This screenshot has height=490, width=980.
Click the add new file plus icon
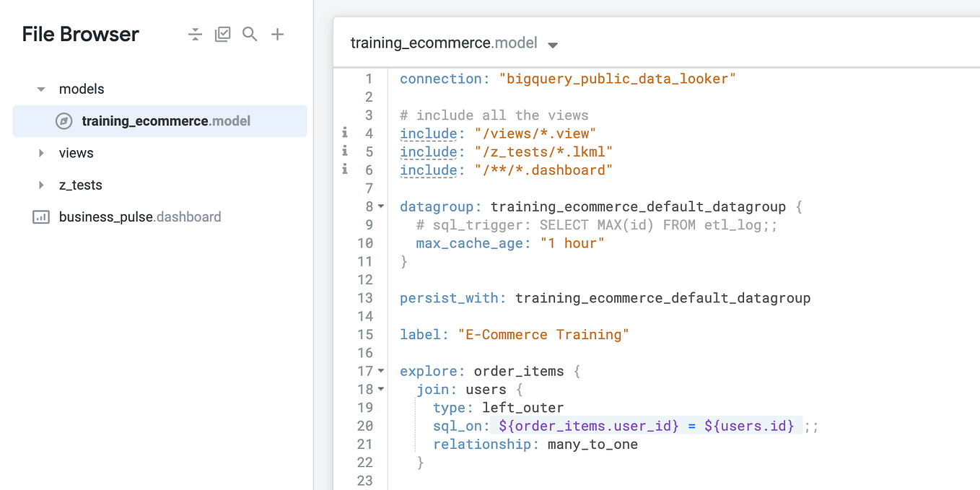pyautogui.click(x=277, y=34)
